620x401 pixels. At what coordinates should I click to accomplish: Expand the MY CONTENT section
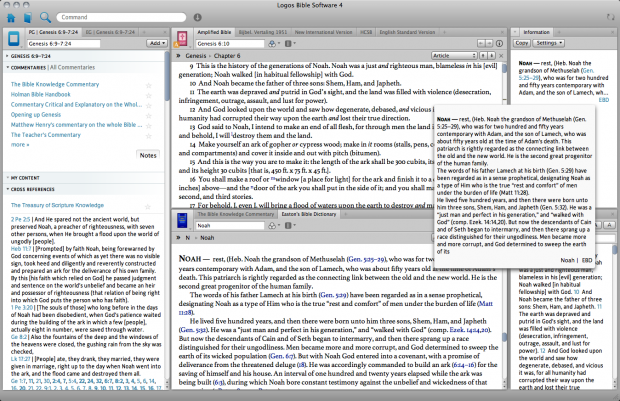pos(7,178)
